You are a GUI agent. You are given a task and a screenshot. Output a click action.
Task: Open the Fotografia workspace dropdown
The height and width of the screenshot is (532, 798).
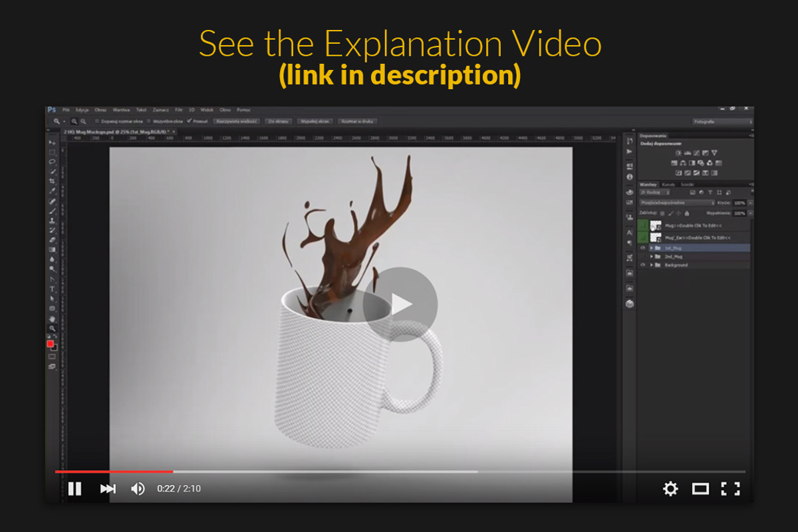click(723, 122)
